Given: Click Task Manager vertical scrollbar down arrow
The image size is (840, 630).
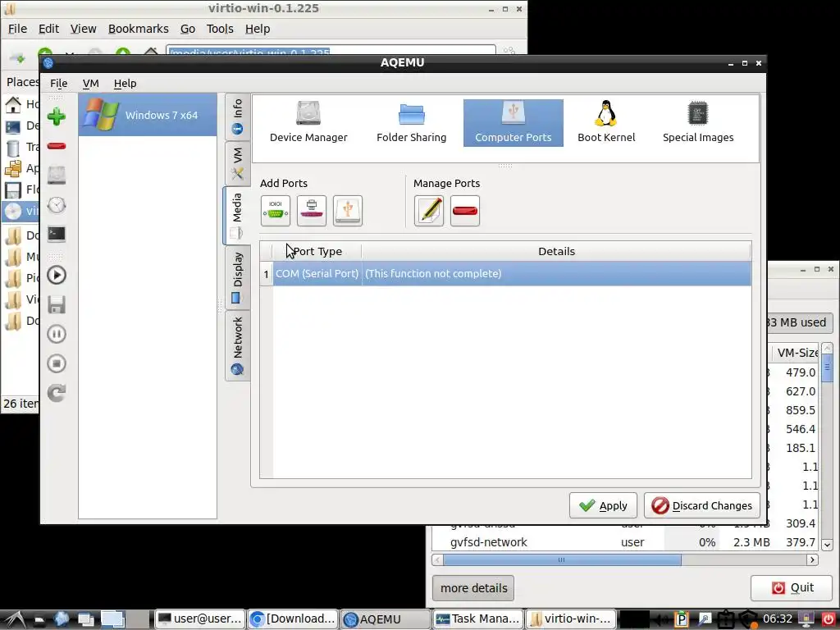Looking at the screenshot, I should pos(827,545).
